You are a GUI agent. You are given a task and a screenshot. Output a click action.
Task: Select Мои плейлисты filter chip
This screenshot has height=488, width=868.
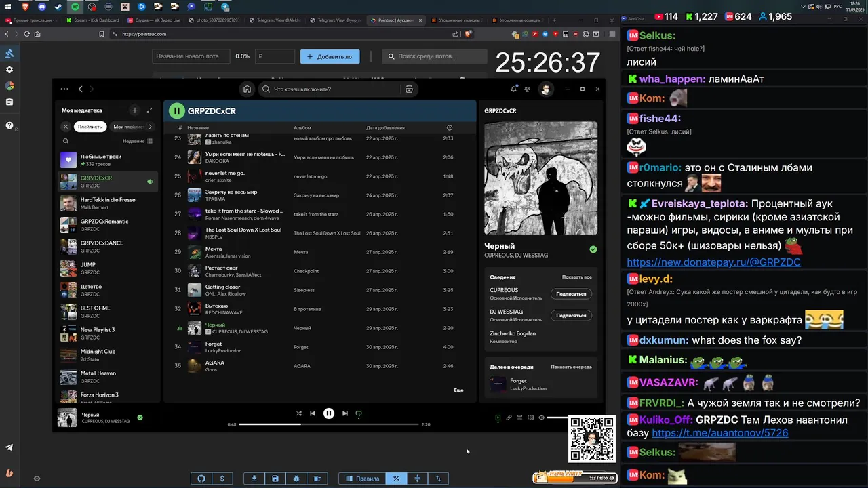click(x=128, y=127)
